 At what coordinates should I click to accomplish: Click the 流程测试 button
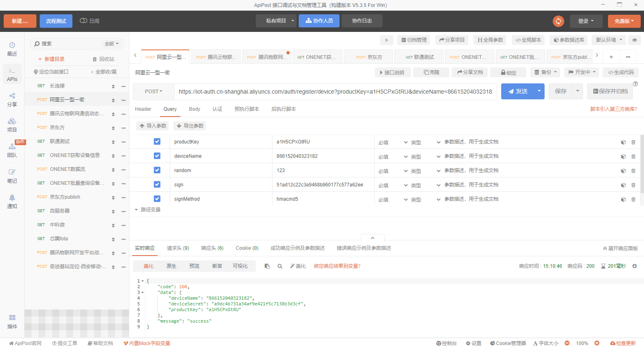coord(56,21)
